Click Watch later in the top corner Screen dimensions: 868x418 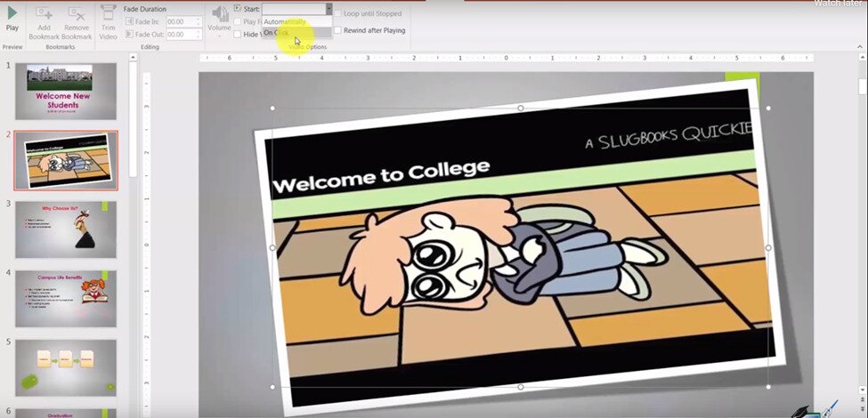pos(840,4)
